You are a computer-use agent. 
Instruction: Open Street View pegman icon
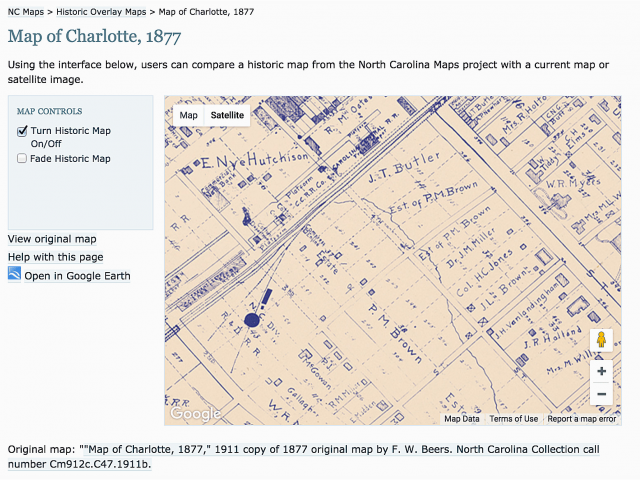601,340
